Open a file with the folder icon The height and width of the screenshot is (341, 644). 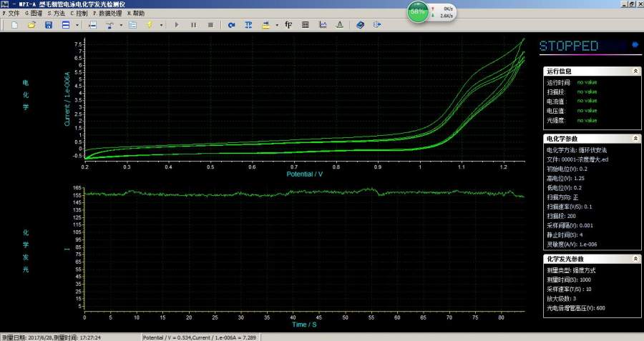31,25
